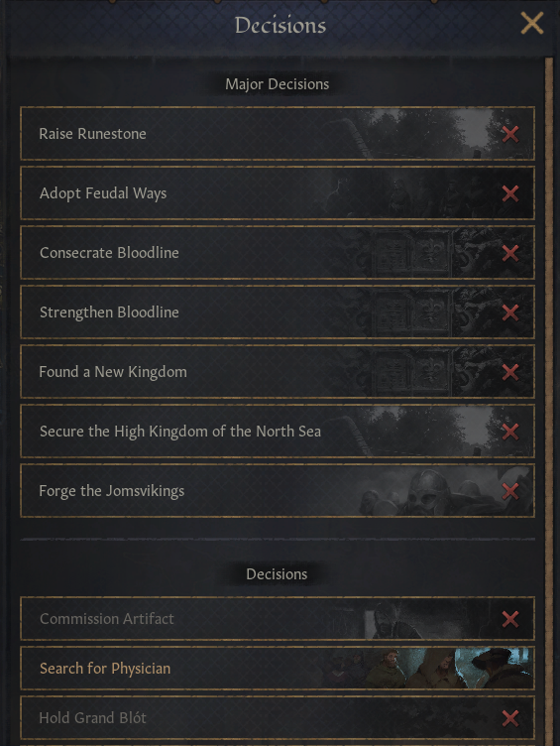Select the Adopt Feudal Ways decision
The width and height of the screenshot is (560, 746).
pyautogui.click(x=278, y=193)
